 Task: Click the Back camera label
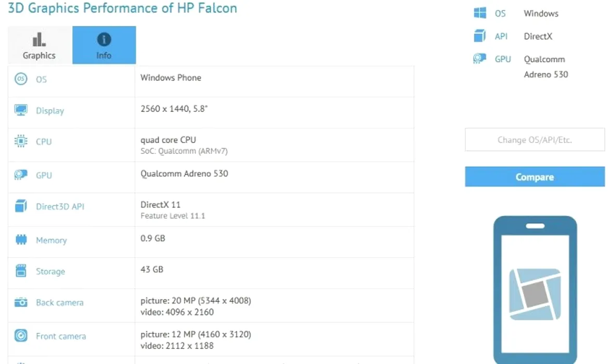(x=60, y=303)
